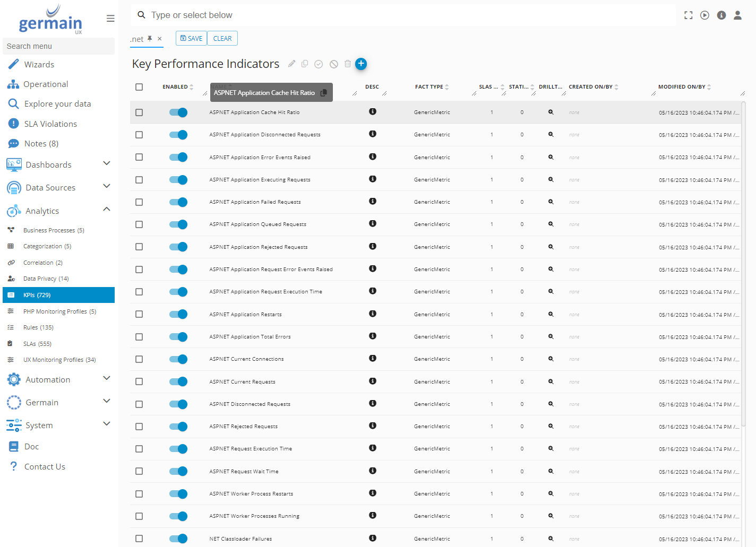This screenshot has height=547, width=756.
Task: Check the box for ASPNET Application Queued Requests
Action: point(139,224)
